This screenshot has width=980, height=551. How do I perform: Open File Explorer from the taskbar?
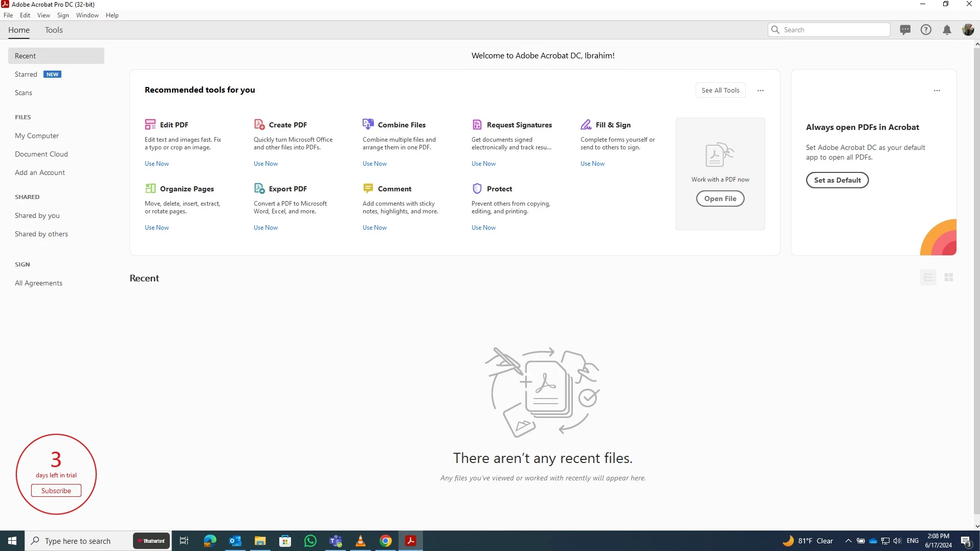coord(260,541)
